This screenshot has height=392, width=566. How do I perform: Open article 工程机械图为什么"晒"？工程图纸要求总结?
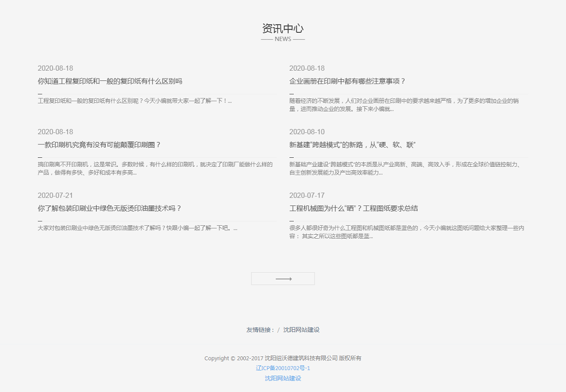(353, 208)
